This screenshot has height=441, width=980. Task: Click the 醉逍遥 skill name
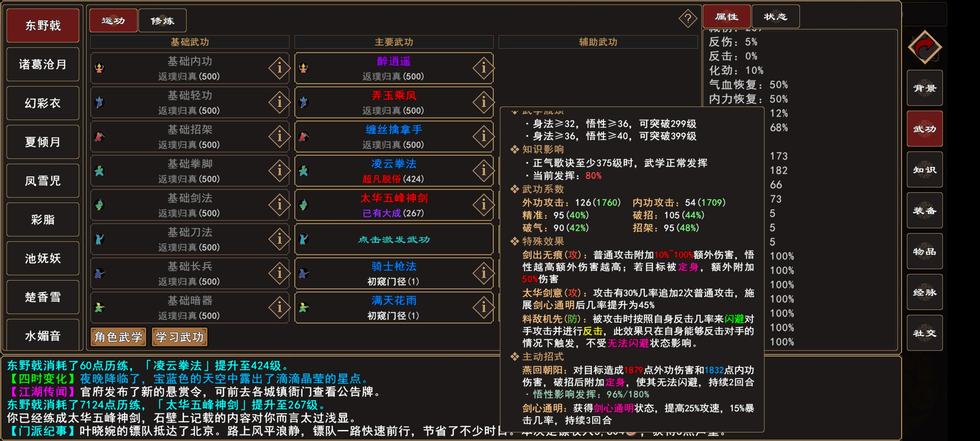[x=394, y=61]
